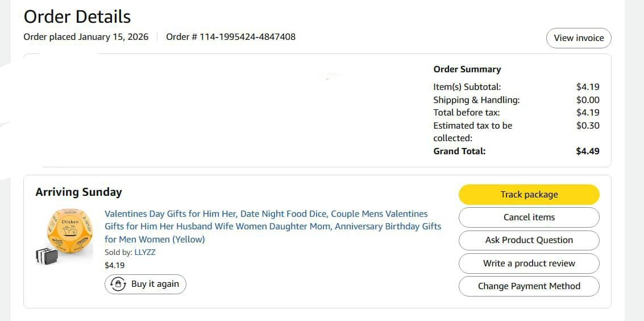Click the Shipping & Handling label
The width and height of the screenshot is (644, 321).
[x=476, y=100]
